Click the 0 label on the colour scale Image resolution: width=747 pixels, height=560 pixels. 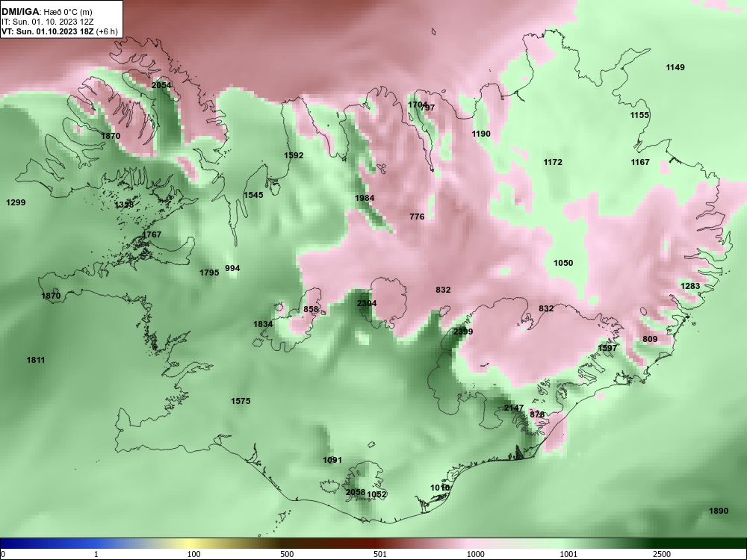(2, 554)
